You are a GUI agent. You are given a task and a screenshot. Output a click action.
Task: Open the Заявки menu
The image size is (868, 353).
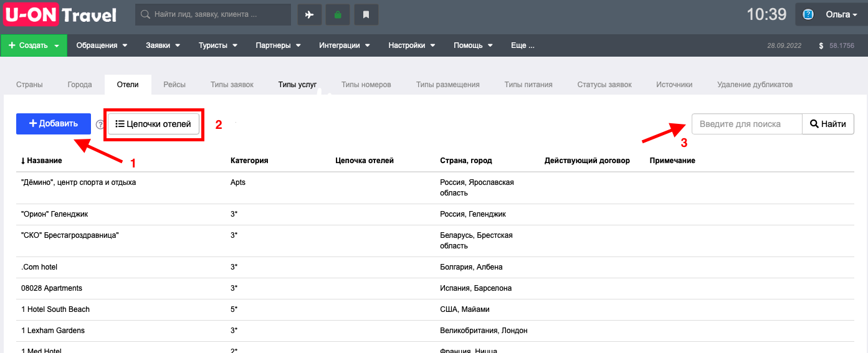163,45
